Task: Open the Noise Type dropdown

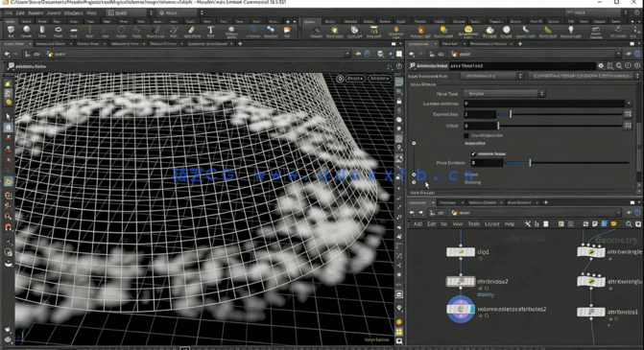Action: pyautogui.click(x=504, y=94)
